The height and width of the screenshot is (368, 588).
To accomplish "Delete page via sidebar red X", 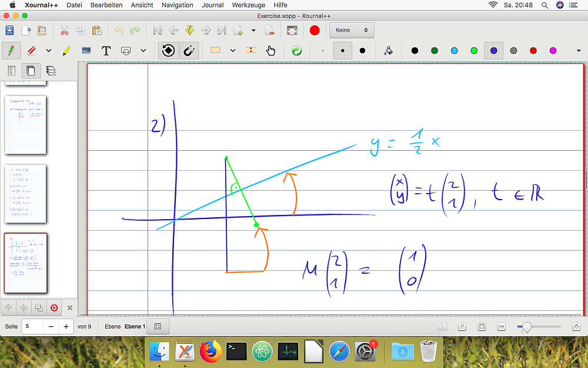I will pos(54,308).
